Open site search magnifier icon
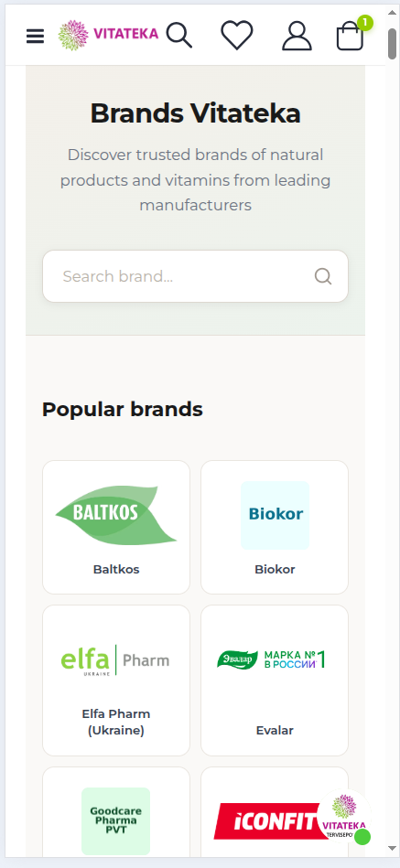Screen dimensions: 400x868 point(179,36)
